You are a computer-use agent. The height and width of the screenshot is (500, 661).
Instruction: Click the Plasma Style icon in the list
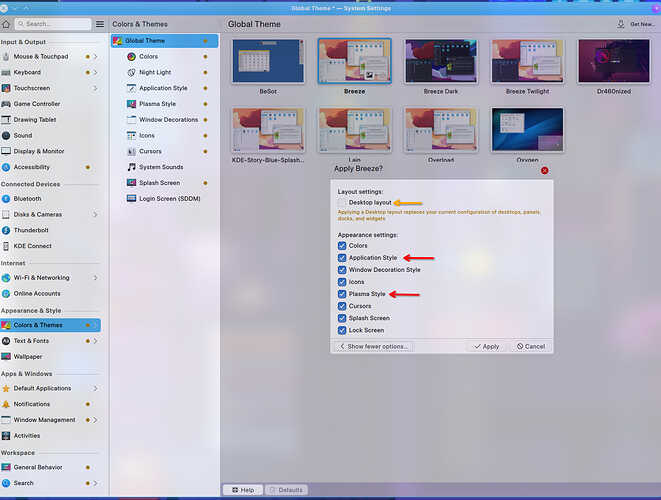tap(132, 104)
